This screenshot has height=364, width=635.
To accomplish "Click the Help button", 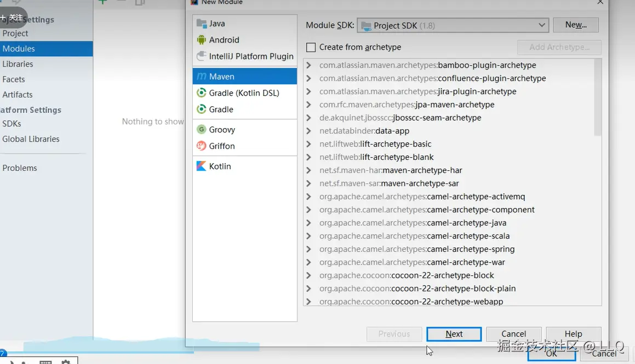I will (x=574, y=334).
